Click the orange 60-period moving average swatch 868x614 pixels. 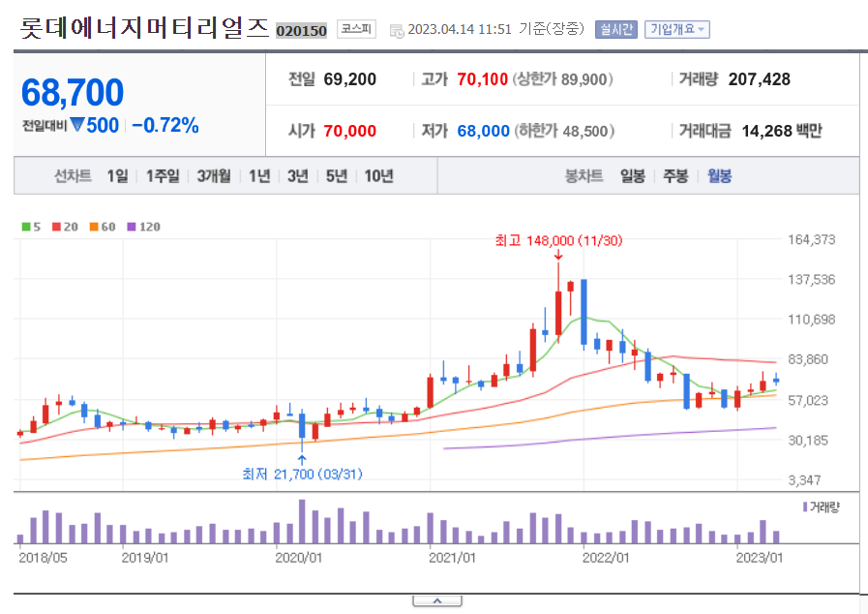(x=94, y=227)
